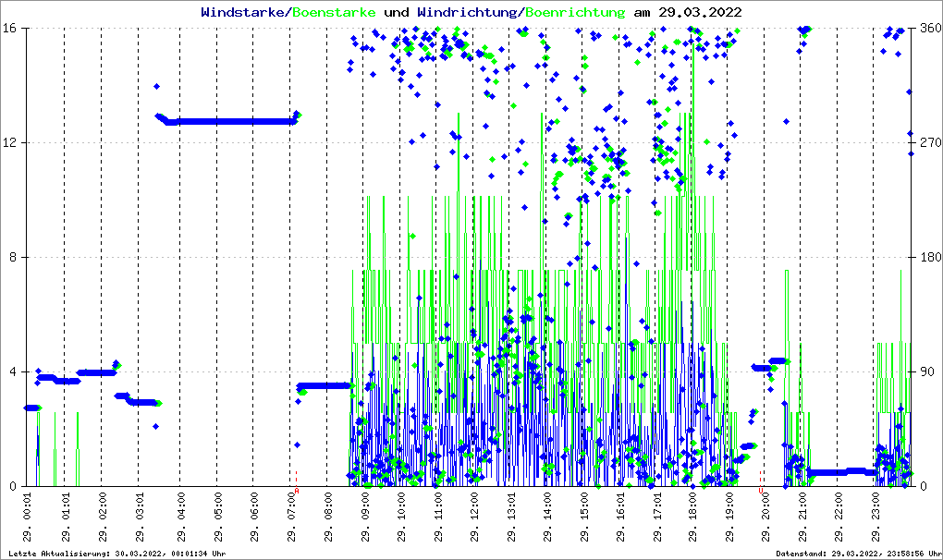Click the left axis value 4
The image size is (943, 560).
point(12,371)
